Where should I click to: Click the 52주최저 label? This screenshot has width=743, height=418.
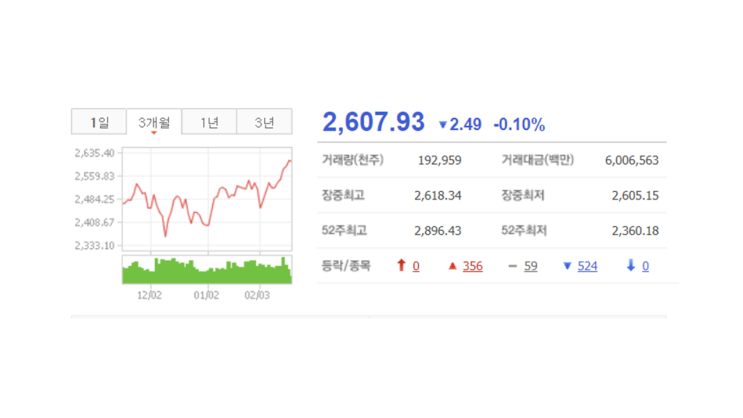(524, 230)
